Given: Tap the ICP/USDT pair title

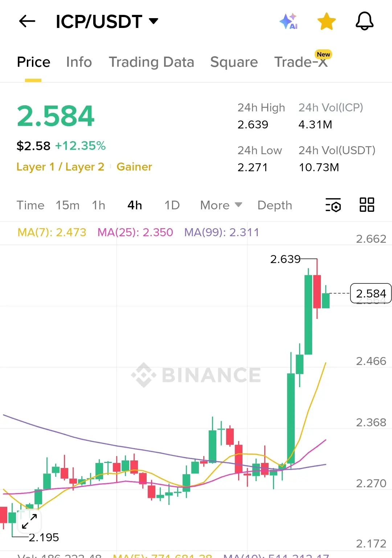Looking at the screenshot, I should pyautogui.click(x=99, y=21).
